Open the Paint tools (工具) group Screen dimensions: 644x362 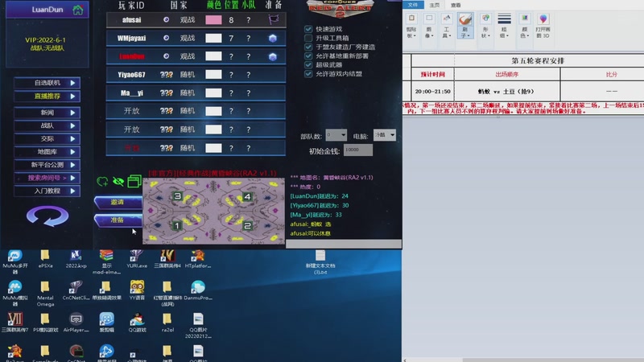[447, 25]
